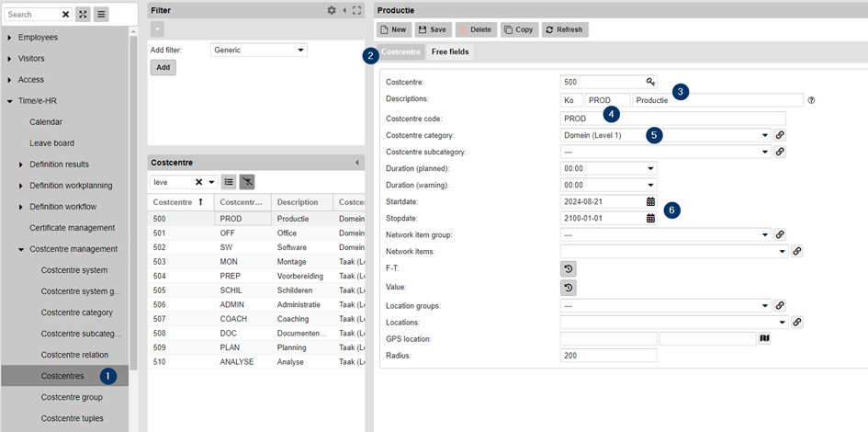Open the Filter panel settings gear

332,10
